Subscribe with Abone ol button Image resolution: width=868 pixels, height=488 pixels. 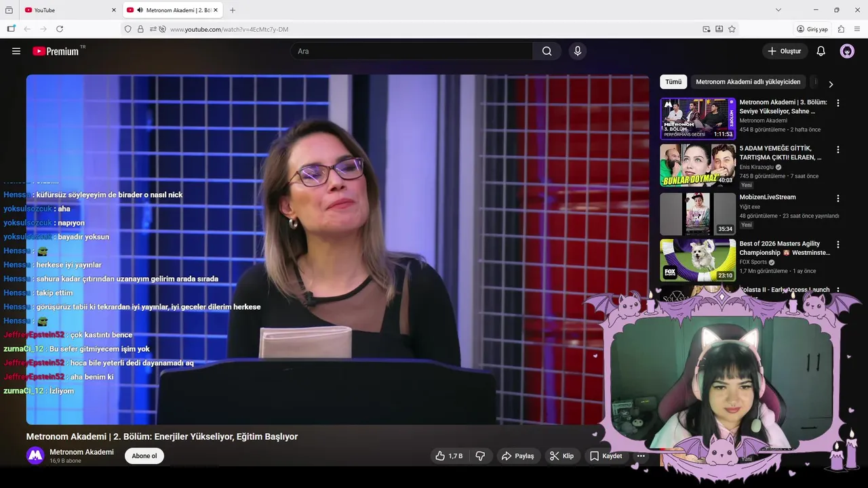click(x=144, y=456)
